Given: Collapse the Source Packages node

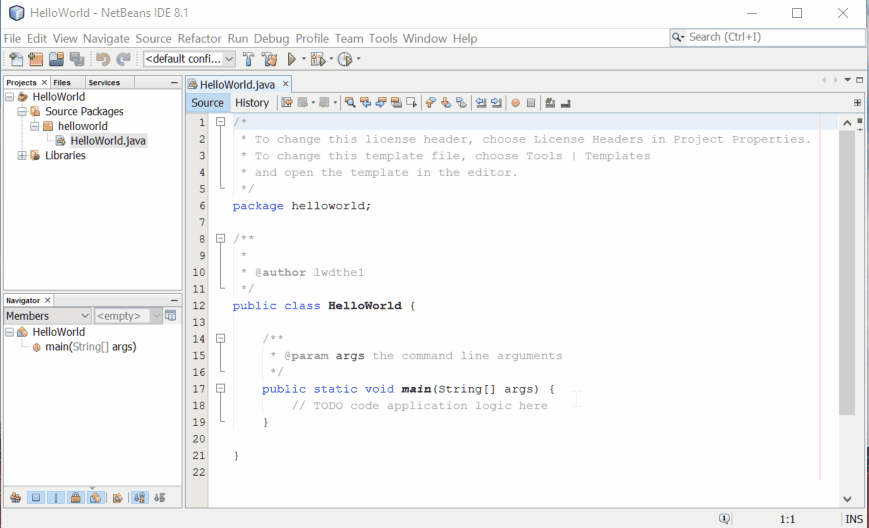Looking at the screenshot, I should [22, 111].
